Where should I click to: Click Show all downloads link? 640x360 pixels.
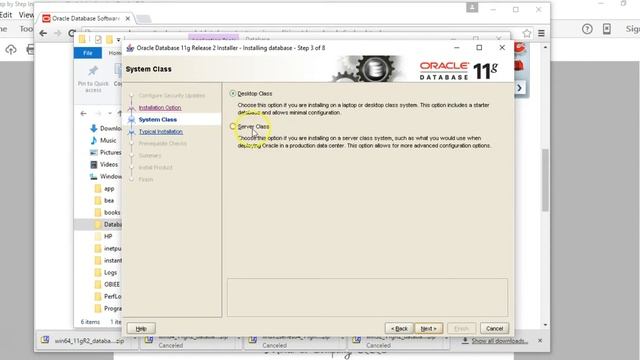click(x=499, y=341)
